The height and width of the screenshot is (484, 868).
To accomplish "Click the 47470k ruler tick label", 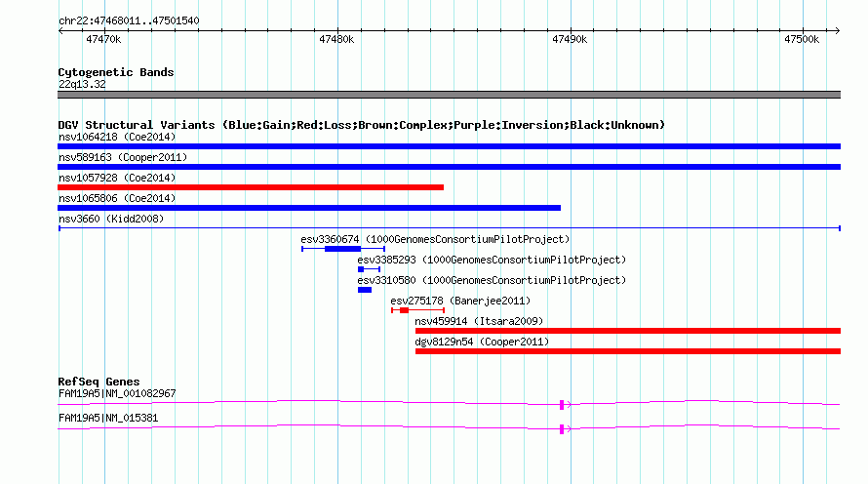I will pyautogui.click(x=103, y=39).
